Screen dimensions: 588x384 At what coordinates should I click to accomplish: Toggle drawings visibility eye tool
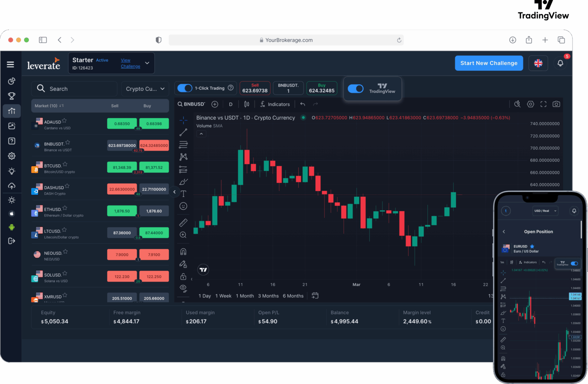click(x=183, y=288)
